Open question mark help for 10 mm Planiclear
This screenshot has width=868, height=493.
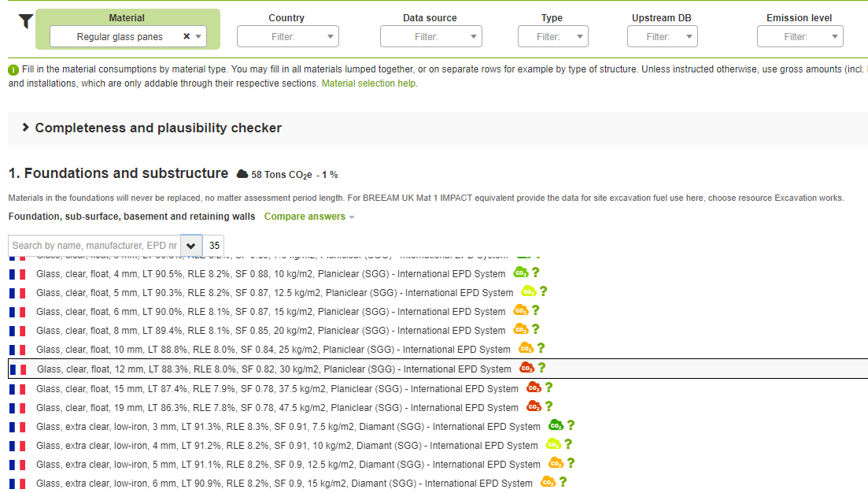click(x=541, y=347)
